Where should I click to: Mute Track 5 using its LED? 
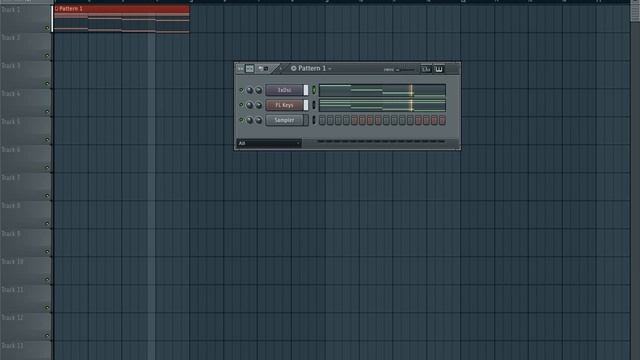point(47,140)
